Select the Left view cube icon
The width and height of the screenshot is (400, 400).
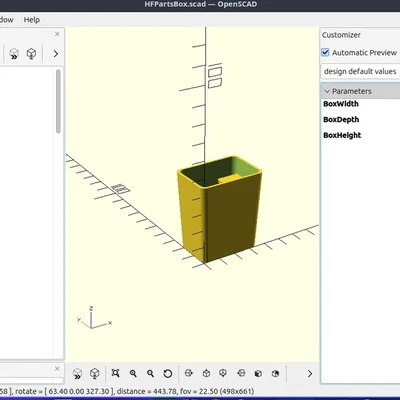241,373
